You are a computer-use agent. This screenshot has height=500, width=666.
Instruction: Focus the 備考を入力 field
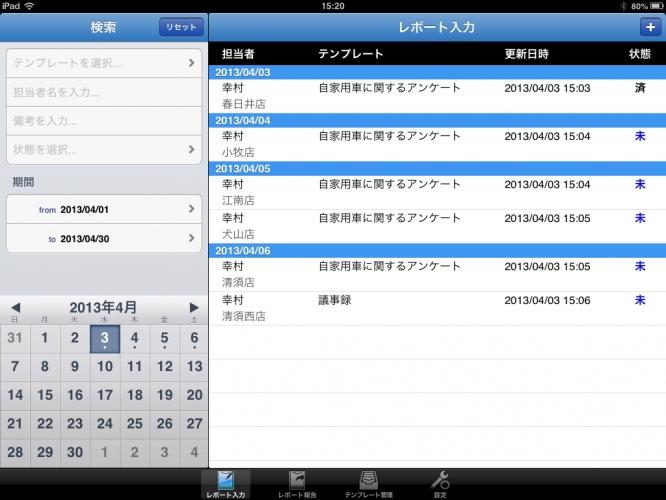(x=104, y=121)
